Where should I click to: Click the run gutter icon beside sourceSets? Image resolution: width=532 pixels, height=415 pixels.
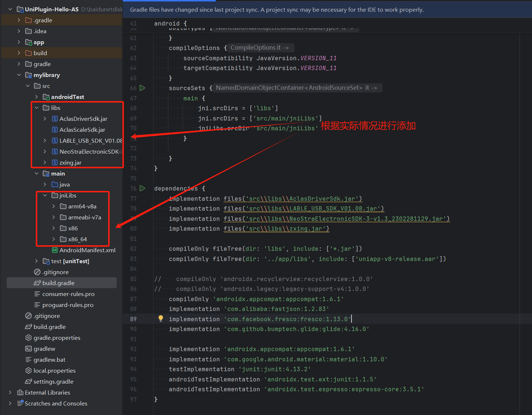coord(142,88)
